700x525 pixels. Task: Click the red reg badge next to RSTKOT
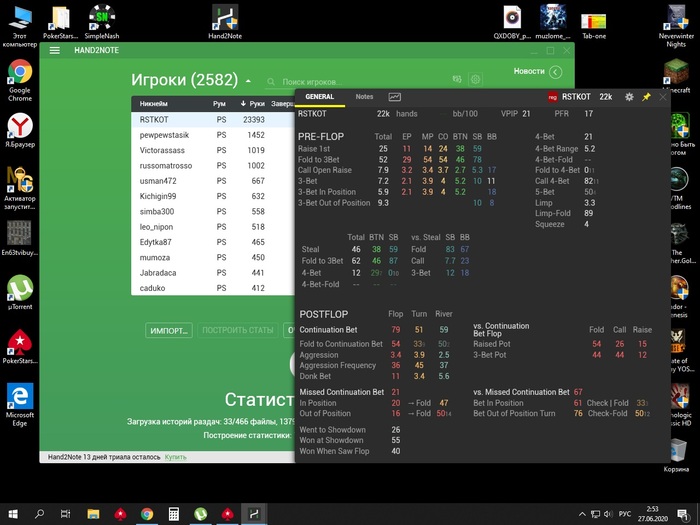click(553, 97)
